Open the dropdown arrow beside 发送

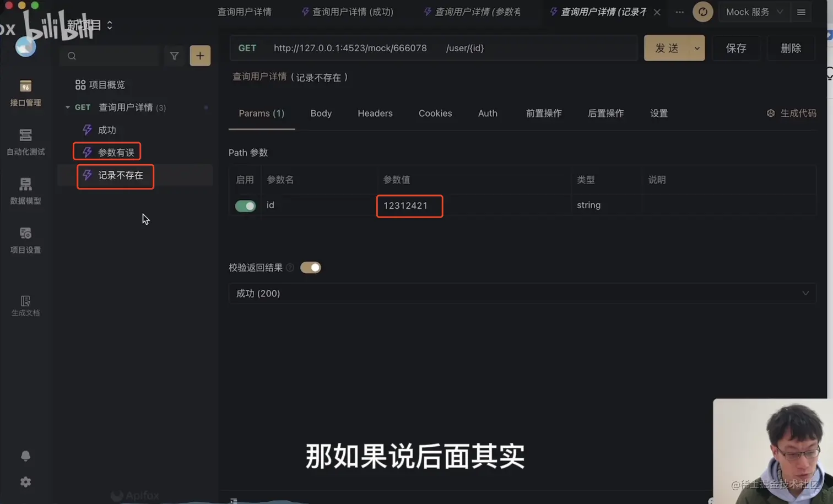tap(697, 48)
